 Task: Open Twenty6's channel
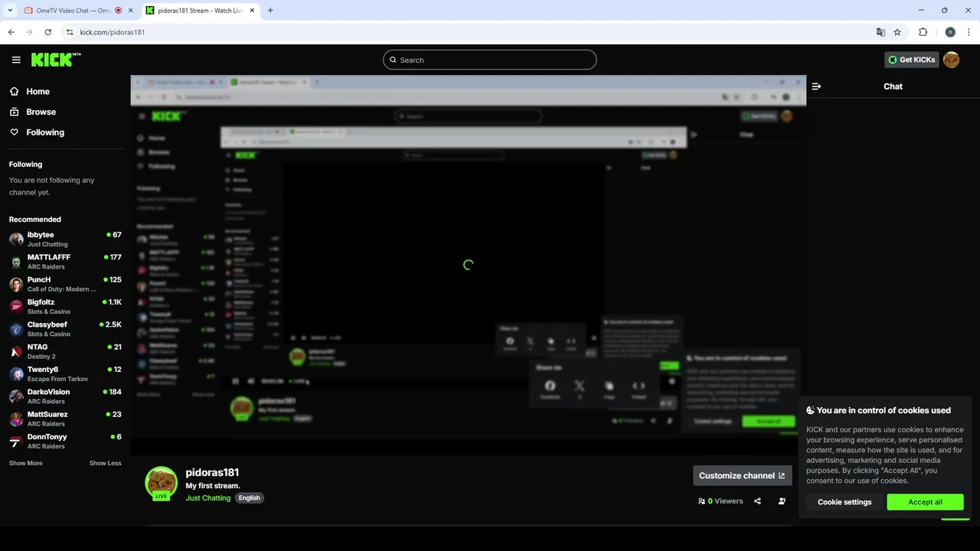pos(65,373)
